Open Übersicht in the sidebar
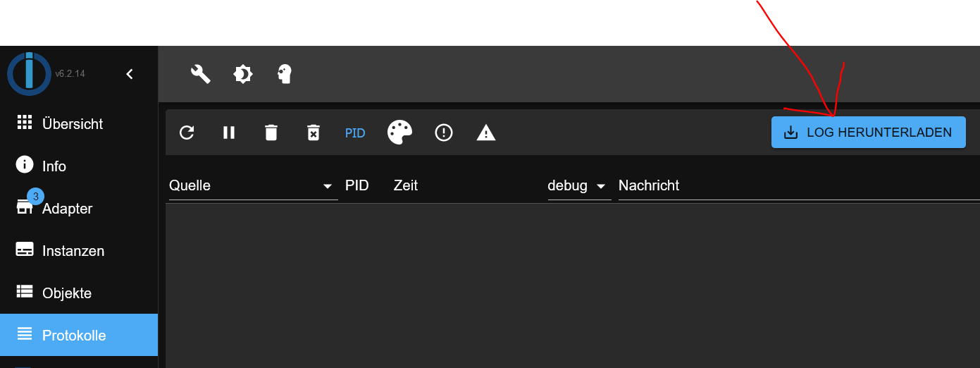This screenshot has width=980, height=368. [73, 124]
